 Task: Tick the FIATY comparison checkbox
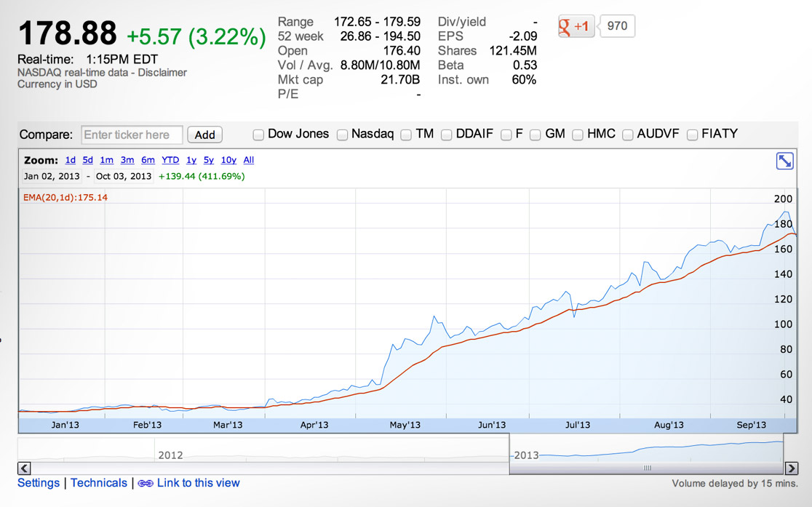point(692,135)
